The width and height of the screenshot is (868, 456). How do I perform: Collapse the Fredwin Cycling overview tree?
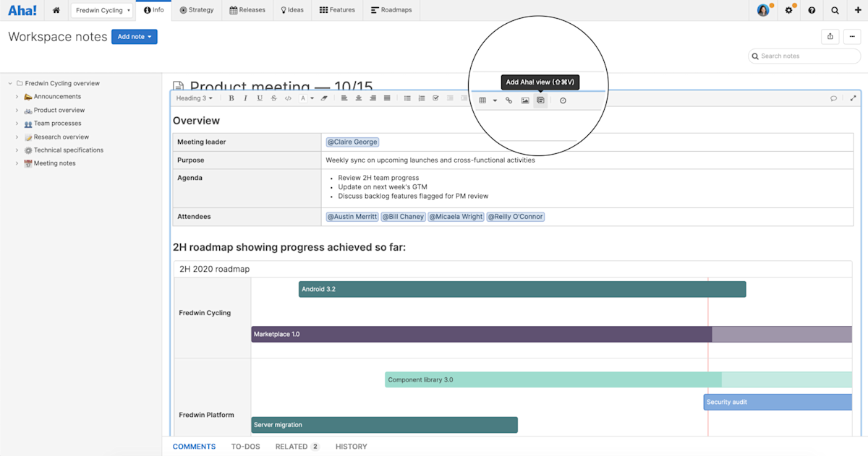click(10, 84)
